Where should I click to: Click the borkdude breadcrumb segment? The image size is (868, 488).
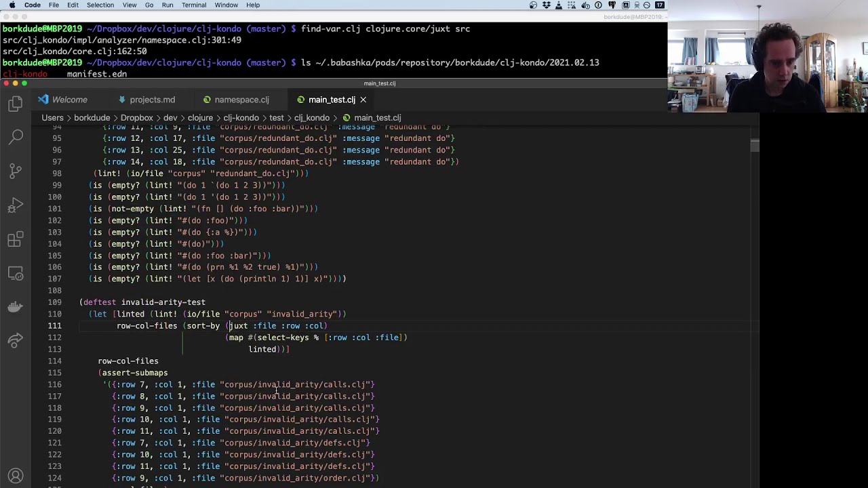click(92, 118)
